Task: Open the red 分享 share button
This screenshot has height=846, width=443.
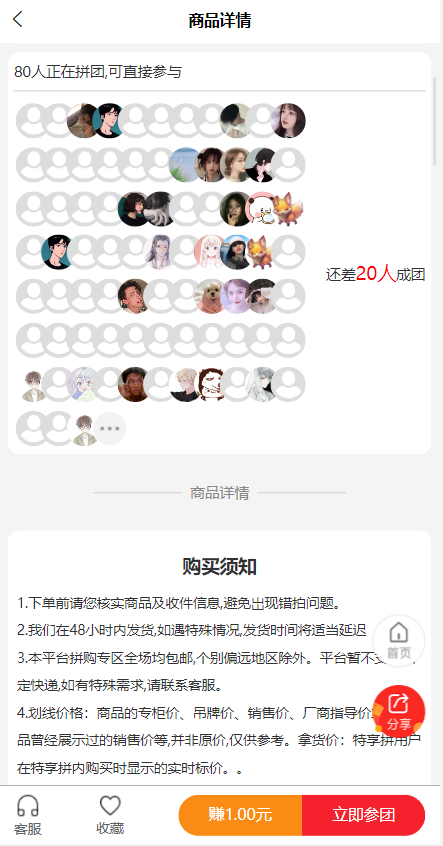Action: (x=399, y=711)
